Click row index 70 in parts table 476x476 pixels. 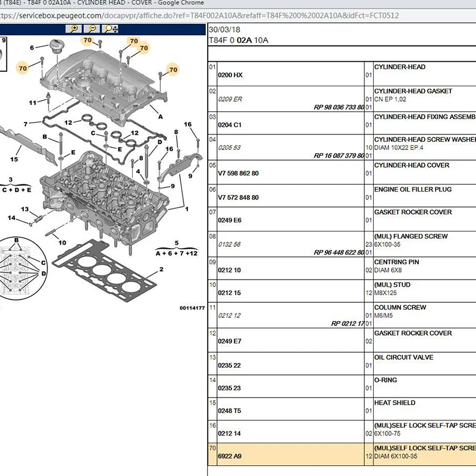tap(212, 448)
